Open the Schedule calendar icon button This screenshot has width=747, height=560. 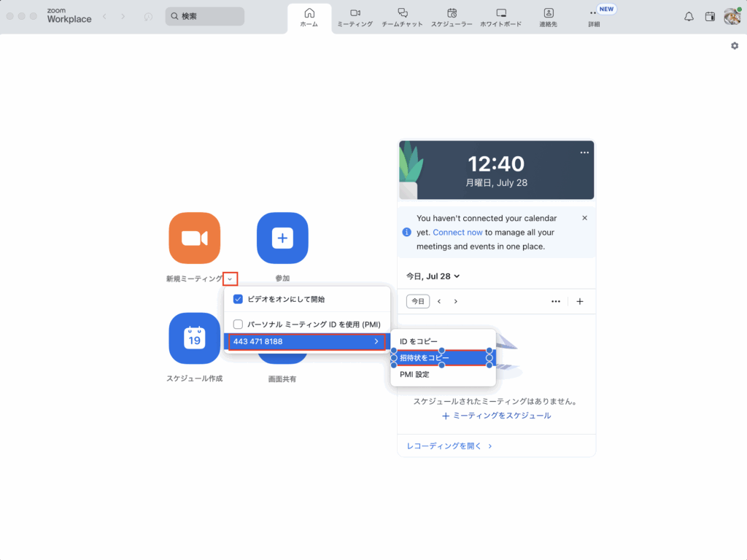[194, 338]
